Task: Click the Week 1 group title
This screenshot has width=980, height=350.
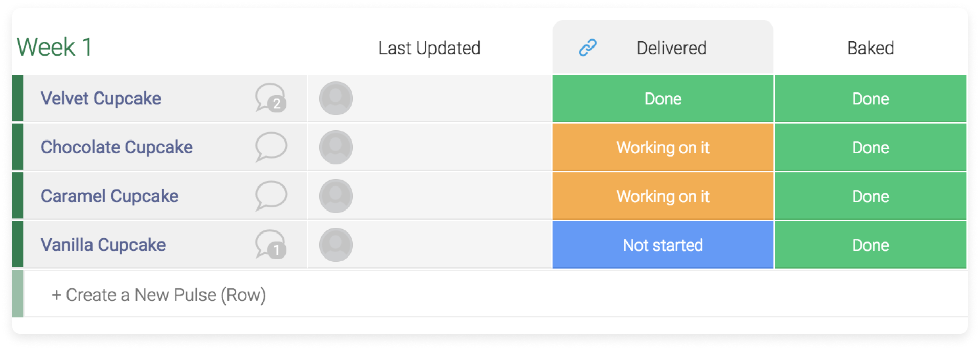Action: [55, 47]
